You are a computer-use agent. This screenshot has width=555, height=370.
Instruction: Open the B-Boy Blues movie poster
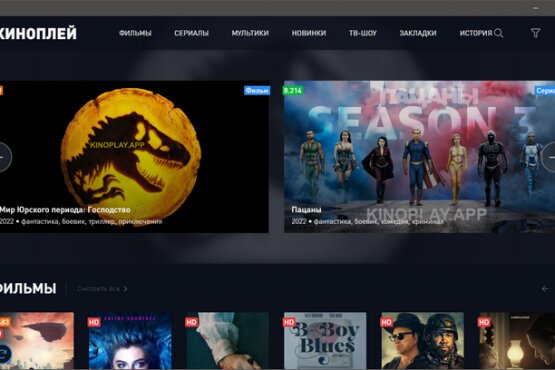click(325, 341)
